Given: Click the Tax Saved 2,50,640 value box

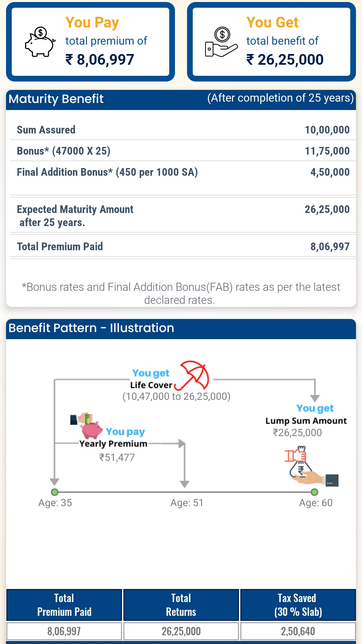Looking at the screenshot, I should point(298,631).
